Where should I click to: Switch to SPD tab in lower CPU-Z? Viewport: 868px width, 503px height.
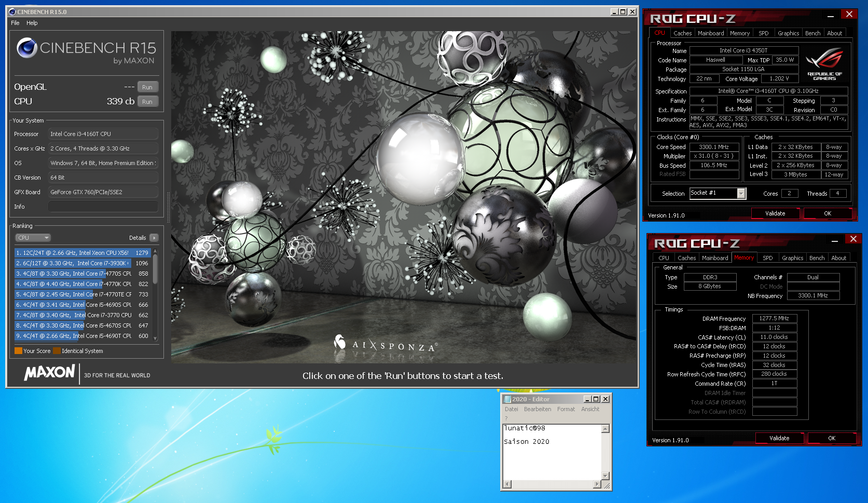[x=768, y=258]
